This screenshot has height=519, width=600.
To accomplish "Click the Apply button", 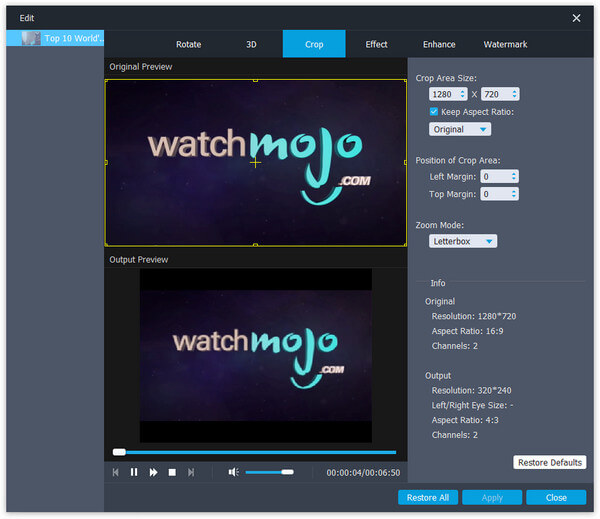I will point(492,498).
